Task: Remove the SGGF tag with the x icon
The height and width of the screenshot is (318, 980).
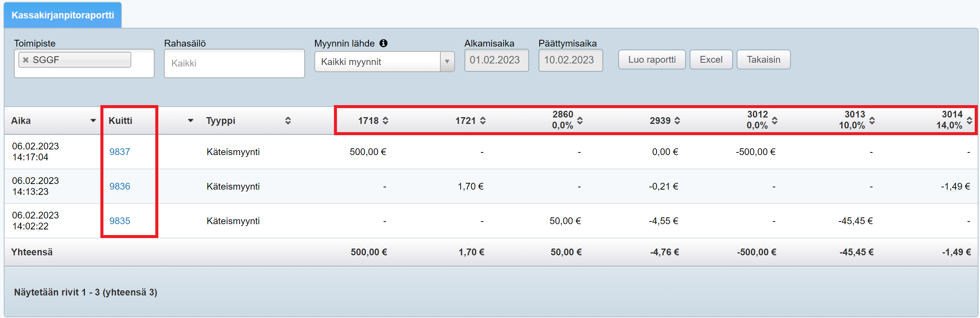Action: [x=26, y=60]
